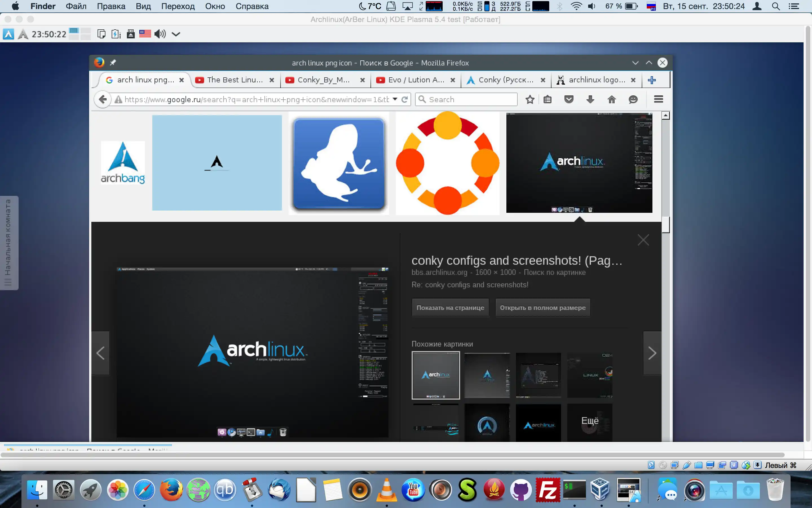Click the Firefox vertical scrollbar thumb
The image size is (812, 508).
[x=666, y=224]
